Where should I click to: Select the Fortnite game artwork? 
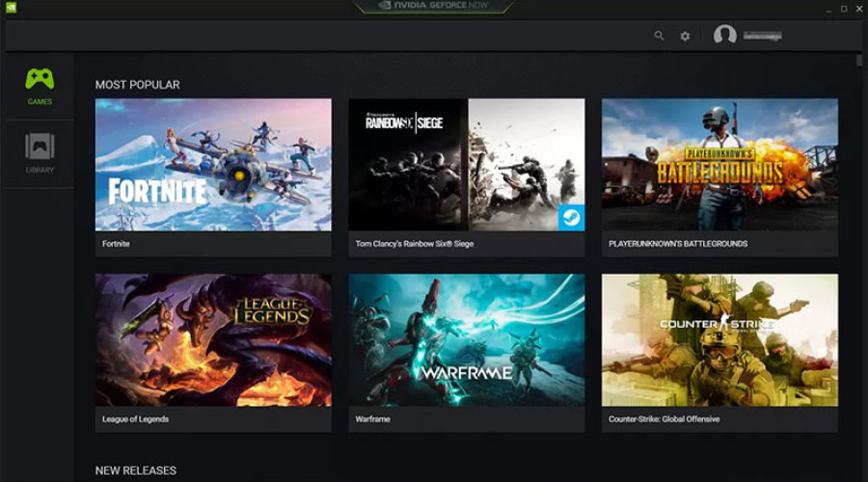point(213,164)
